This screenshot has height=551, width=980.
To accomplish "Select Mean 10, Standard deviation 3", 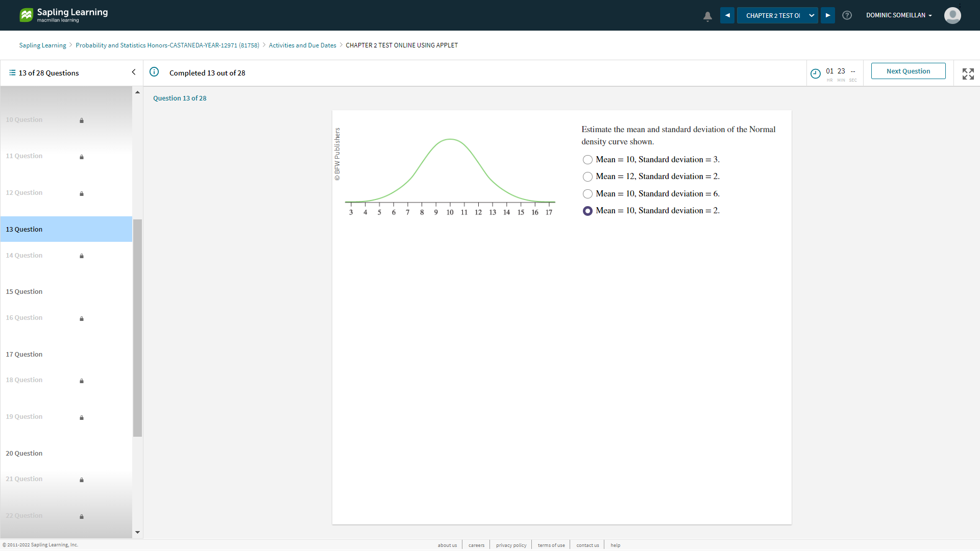I will (x=587, y=160).
